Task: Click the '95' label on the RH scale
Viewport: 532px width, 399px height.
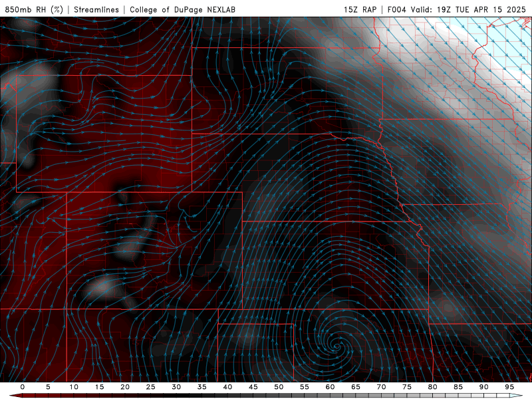Action: pos(509,387)
